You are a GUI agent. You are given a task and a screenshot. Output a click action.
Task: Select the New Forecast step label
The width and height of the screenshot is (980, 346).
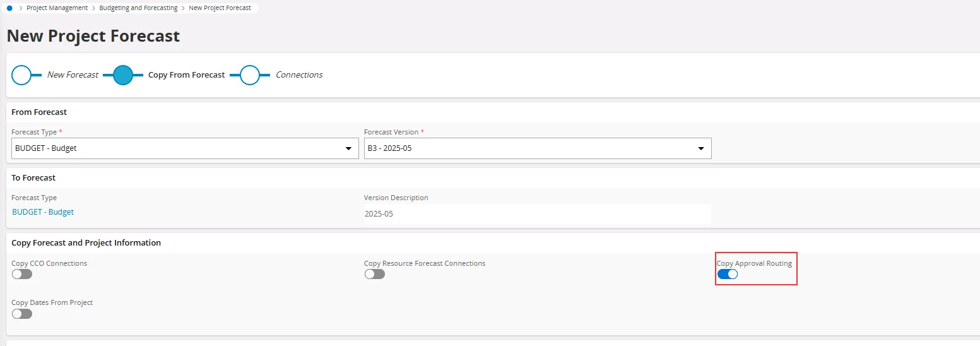point(73,75)
